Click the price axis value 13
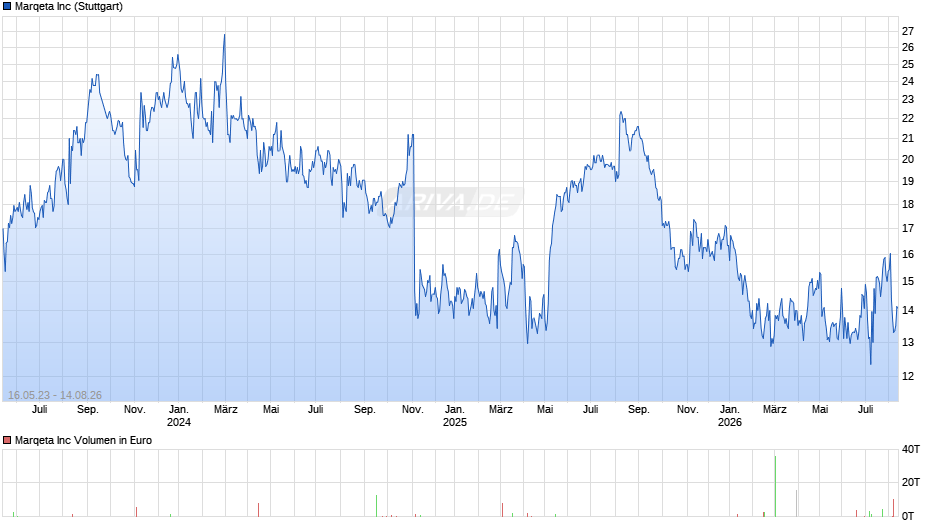 (x=908, y=342)
